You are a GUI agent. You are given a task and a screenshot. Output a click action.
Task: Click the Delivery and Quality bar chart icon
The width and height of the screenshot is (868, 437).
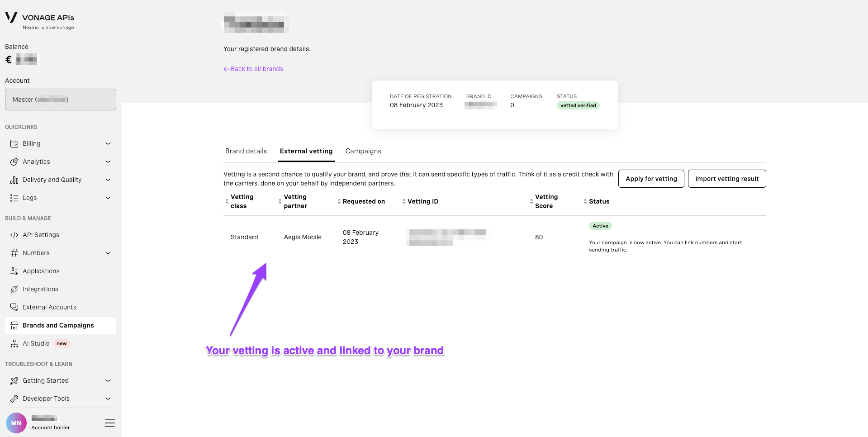click(x=14, y=180)
